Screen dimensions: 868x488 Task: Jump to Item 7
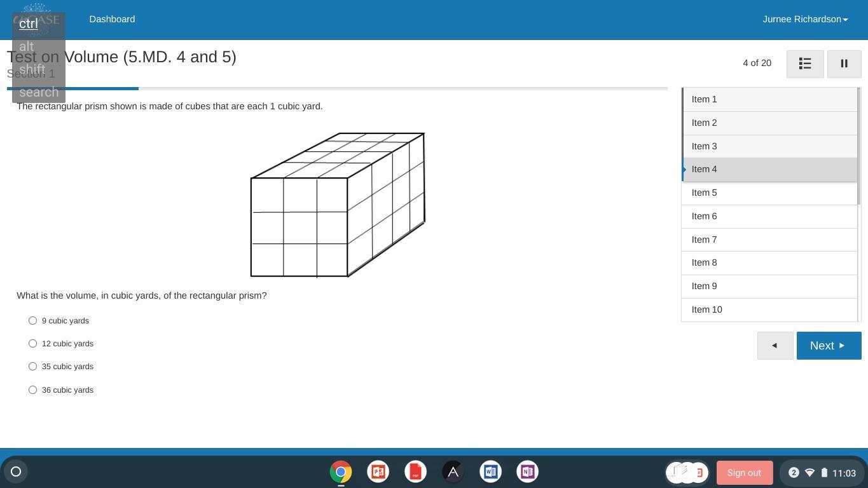[x=769, y=240]
